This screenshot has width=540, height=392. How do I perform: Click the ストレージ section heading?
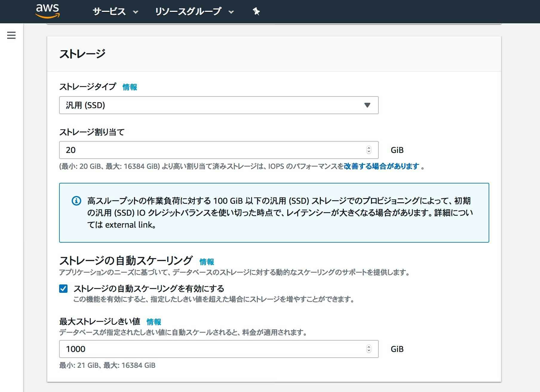82,54
